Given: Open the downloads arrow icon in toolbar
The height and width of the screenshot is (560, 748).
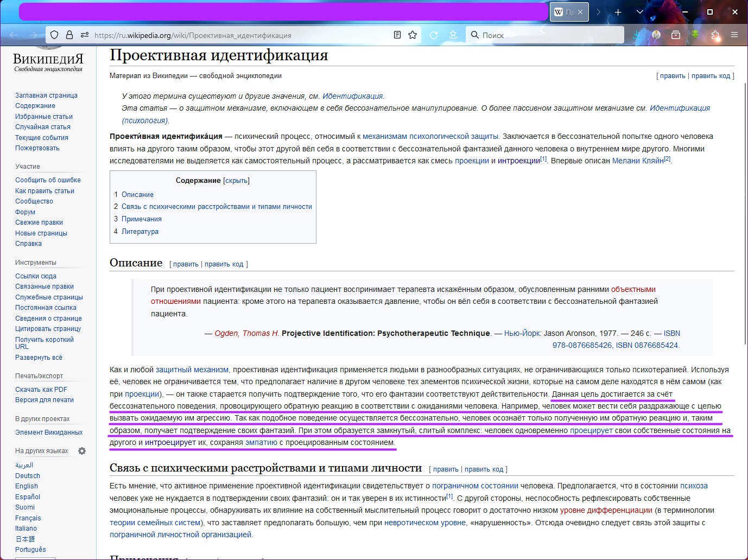Looking at the screenshot, I should [637, 35].
